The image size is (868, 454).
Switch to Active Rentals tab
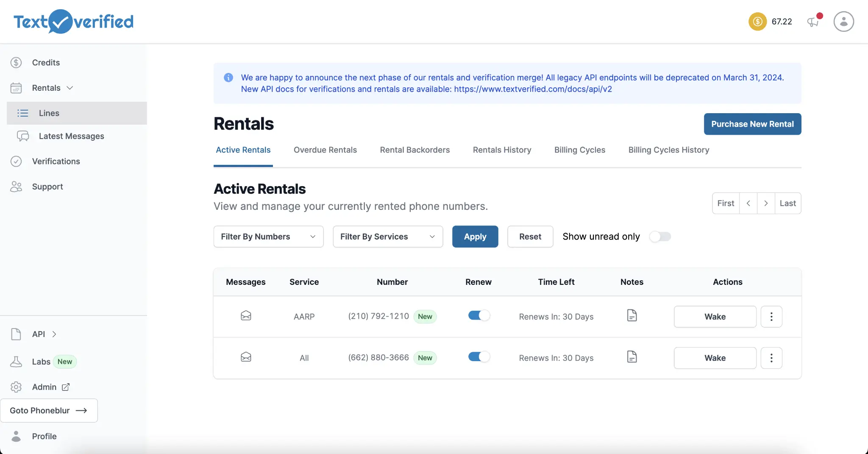pyautogui.click(x=243, y=150)
